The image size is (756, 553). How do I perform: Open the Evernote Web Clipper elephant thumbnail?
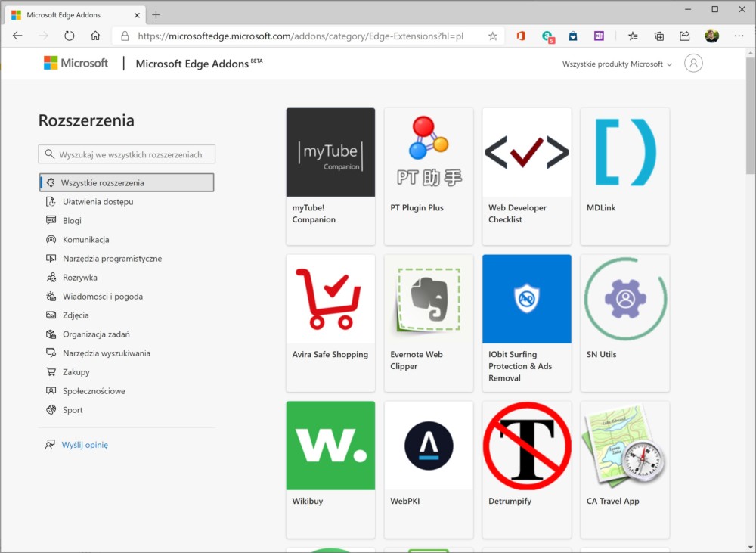tap(429, 299)
